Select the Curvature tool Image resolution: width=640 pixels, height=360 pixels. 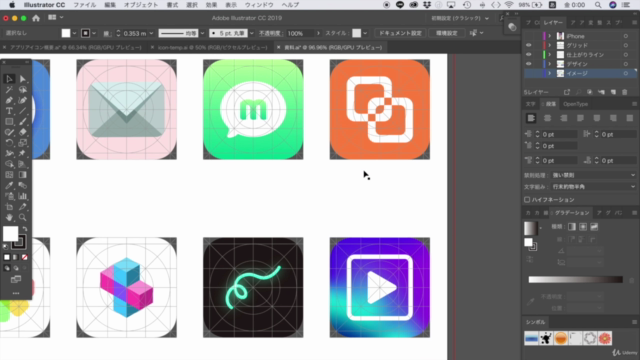pyautogui.click(x=22, y=100)
